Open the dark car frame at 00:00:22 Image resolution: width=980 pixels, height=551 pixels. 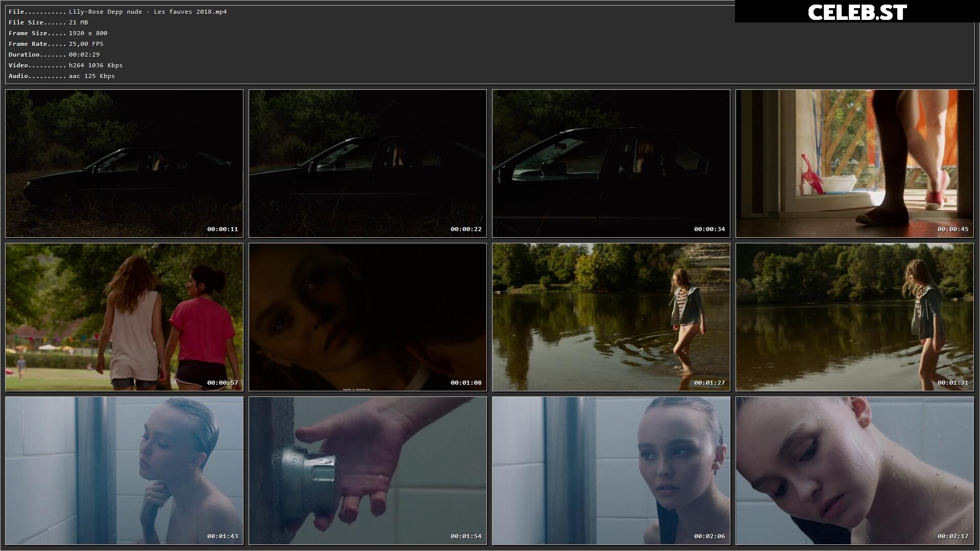(x=367, y=164)
